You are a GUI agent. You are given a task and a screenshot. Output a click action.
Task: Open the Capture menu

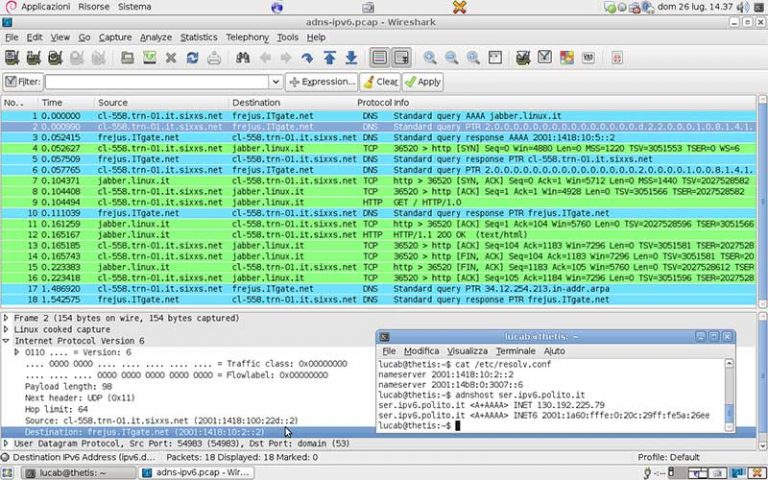click(x=115, y=37)
